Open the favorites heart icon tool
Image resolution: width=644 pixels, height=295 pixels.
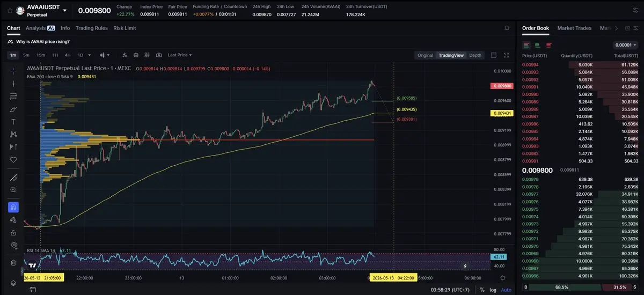pos(13,160)
